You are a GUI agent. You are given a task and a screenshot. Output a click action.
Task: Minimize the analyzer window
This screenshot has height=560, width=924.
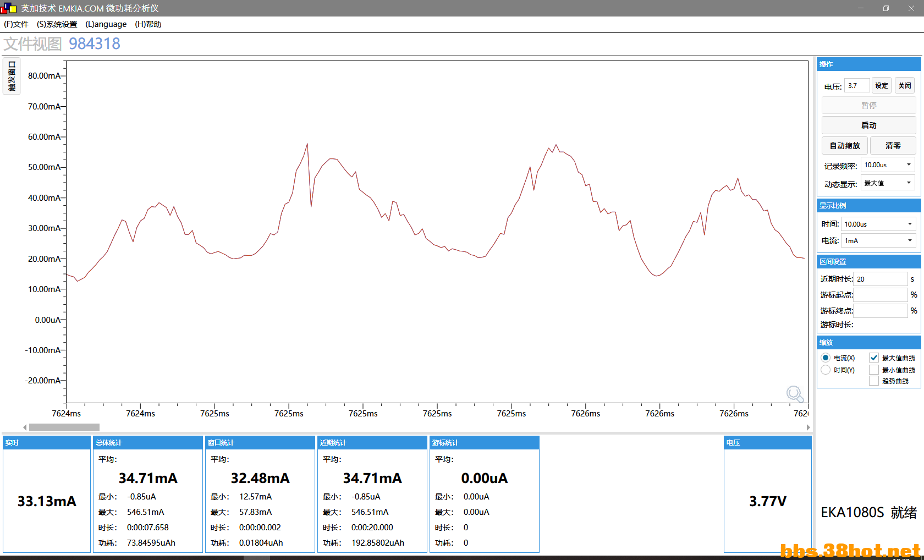pyautogui.click(x=861, y=8)
